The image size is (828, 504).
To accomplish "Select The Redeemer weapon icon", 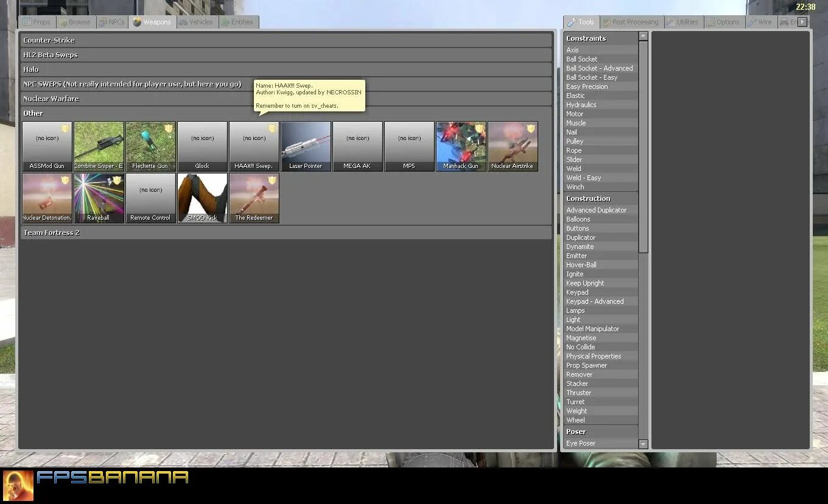I will (254, 198).
